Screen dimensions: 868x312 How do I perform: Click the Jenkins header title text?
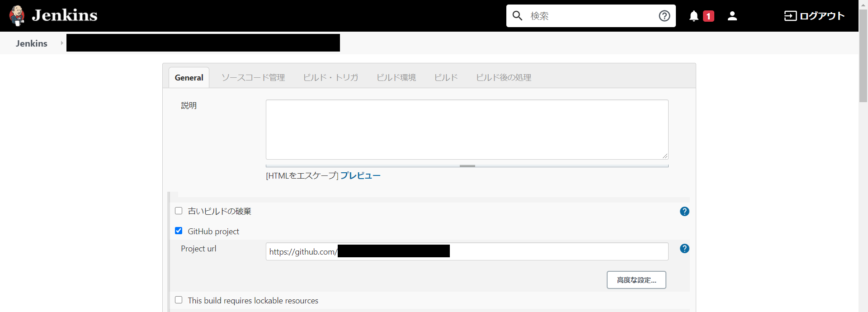[x=65, y=15]
